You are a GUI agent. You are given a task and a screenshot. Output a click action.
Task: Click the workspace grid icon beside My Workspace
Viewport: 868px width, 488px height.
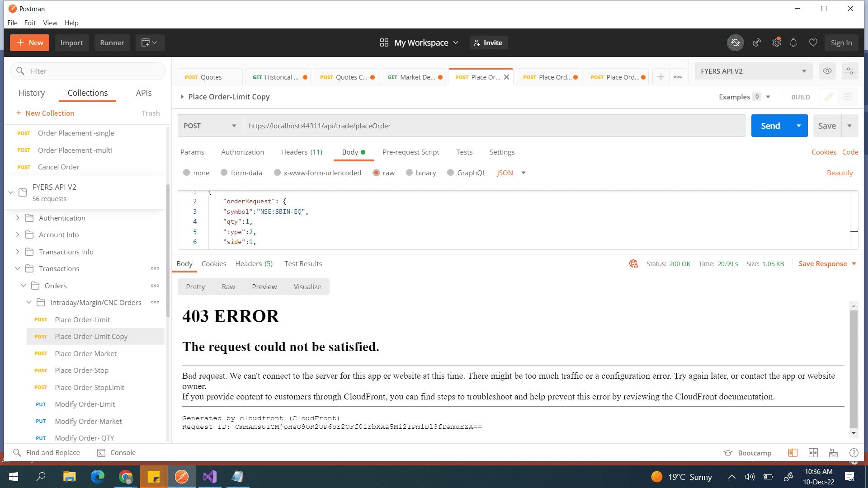384,42
